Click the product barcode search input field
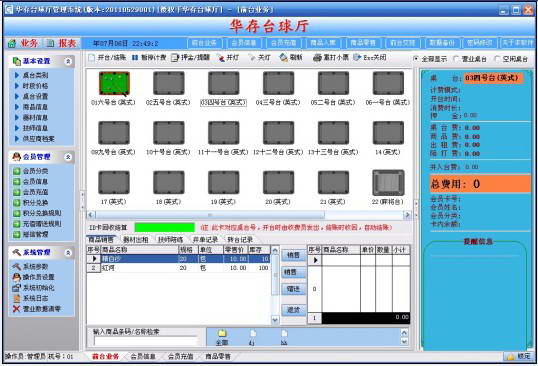 tap(145, 341)
